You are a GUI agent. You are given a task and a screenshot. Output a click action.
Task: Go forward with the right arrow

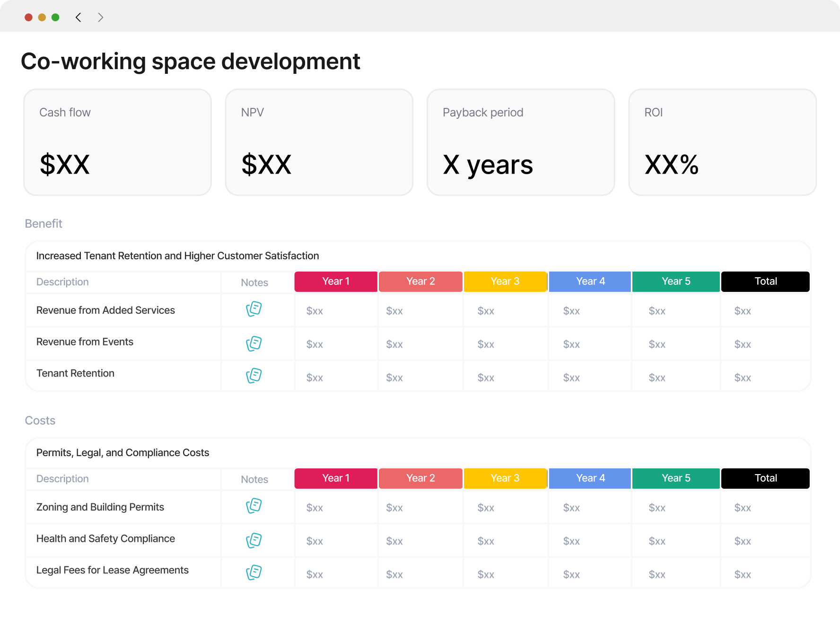click(100, 18)
